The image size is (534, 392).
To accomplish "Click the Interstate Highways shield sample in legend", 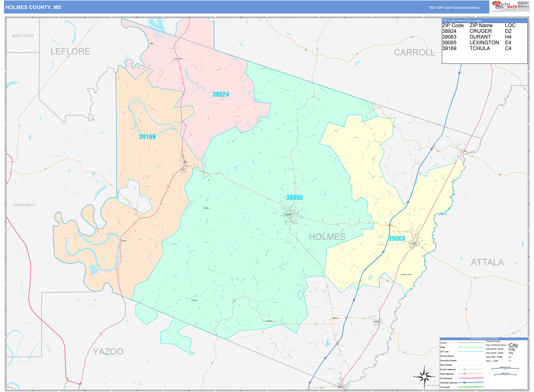I will 464,383.
